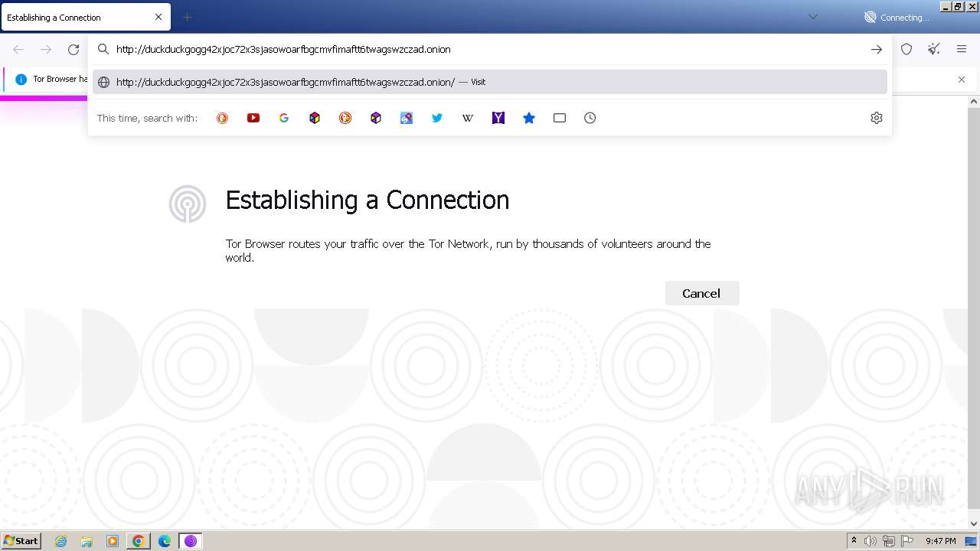Show hidden tray icons arrow
This screenshot has height=551, width=980.
click(854, 541)
